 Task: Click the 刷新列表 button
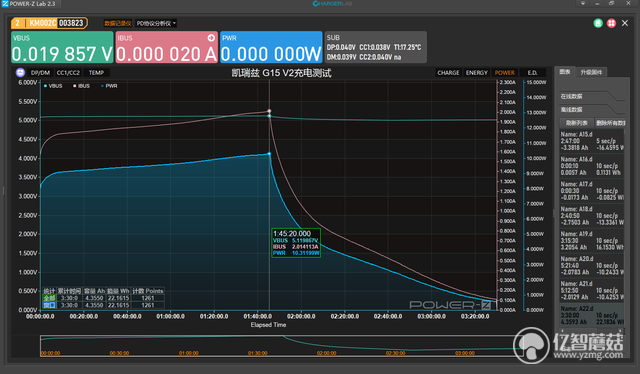pyautogui.click(x=576, y=123)
